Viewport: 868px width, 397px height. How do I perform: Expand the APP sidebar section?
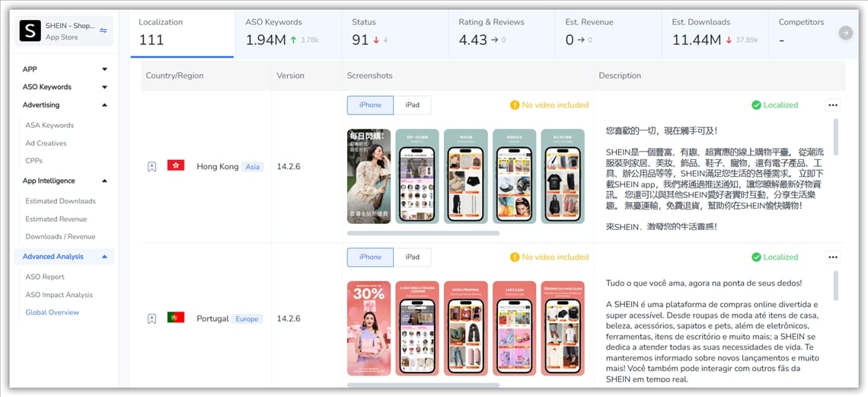[104, 69]
